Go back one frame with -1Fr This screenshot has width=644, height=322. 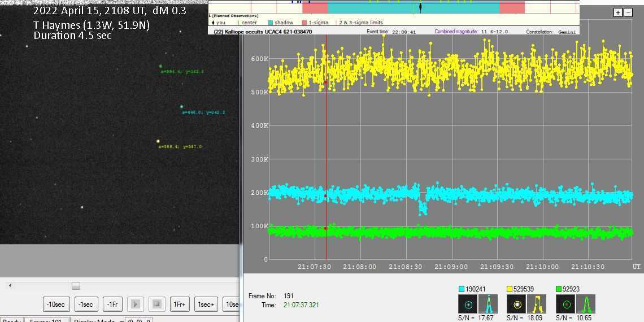click(112, 304)
